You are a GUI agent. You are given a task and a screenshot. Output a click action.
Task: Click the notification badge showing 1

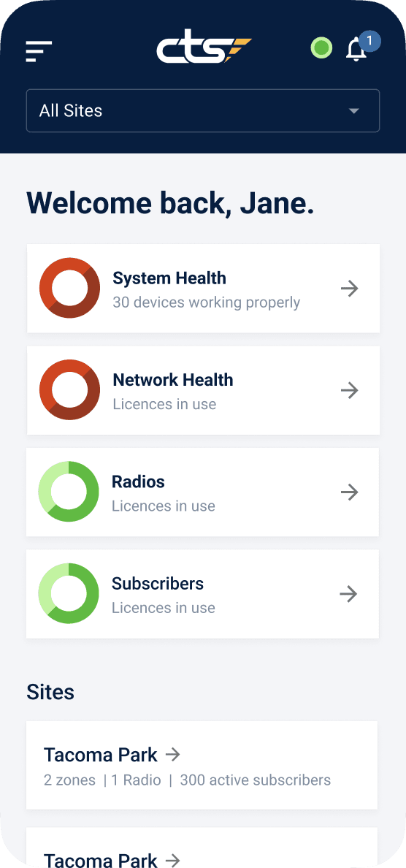click(369, 42)
